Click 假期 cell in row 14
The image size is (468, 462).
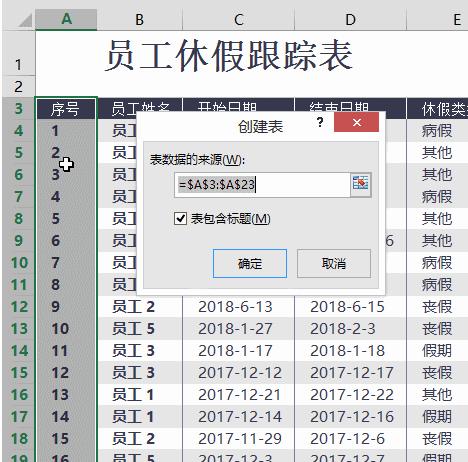[437, 351]
